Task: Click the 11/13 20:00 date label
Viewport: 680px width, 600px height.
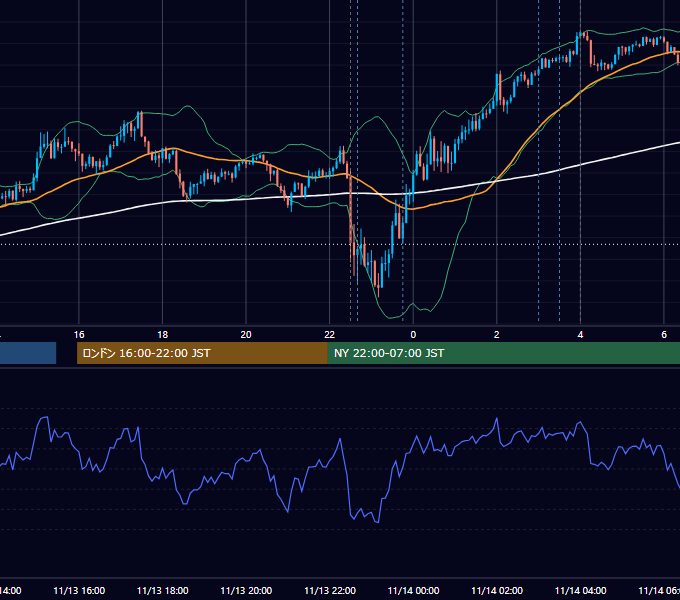Action: [x=246, y=590]
